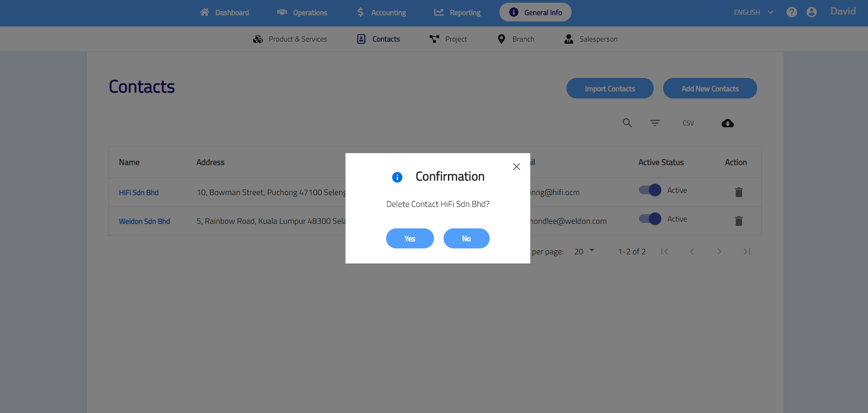Toggle Active status for HiFi Sdn Bhd
Image resolution: width=868 pixels, height=413 pixels.
[x=650, y=190]
